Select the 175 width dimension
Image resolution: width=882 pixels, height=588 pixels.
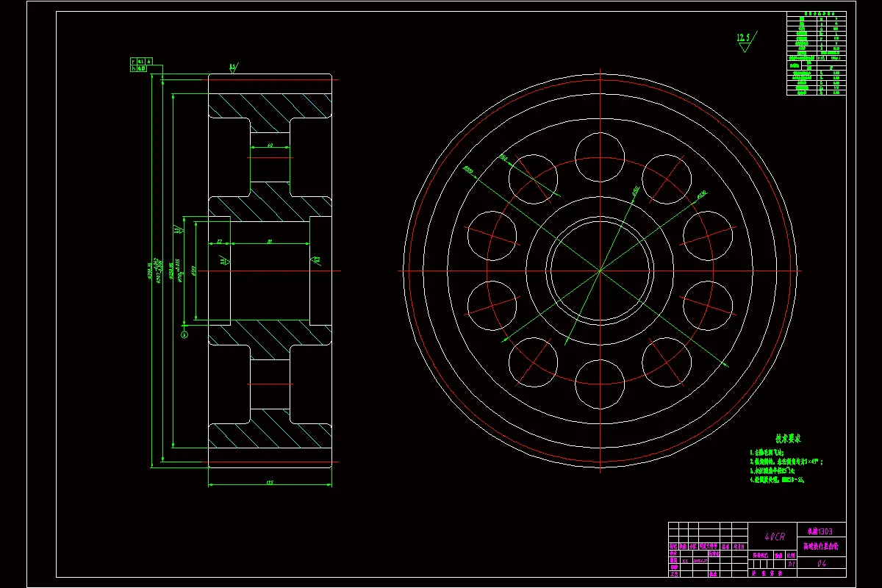tap(269, 482)
